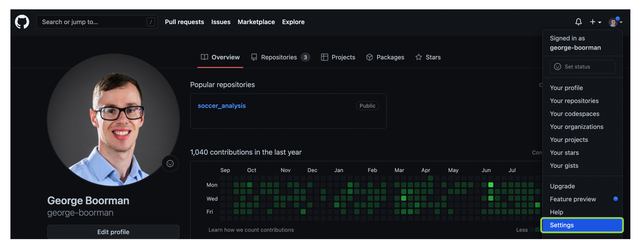Switch to the Repositories tab
The height and width of the screenshot is (250, 644).
tap(280, 57)
